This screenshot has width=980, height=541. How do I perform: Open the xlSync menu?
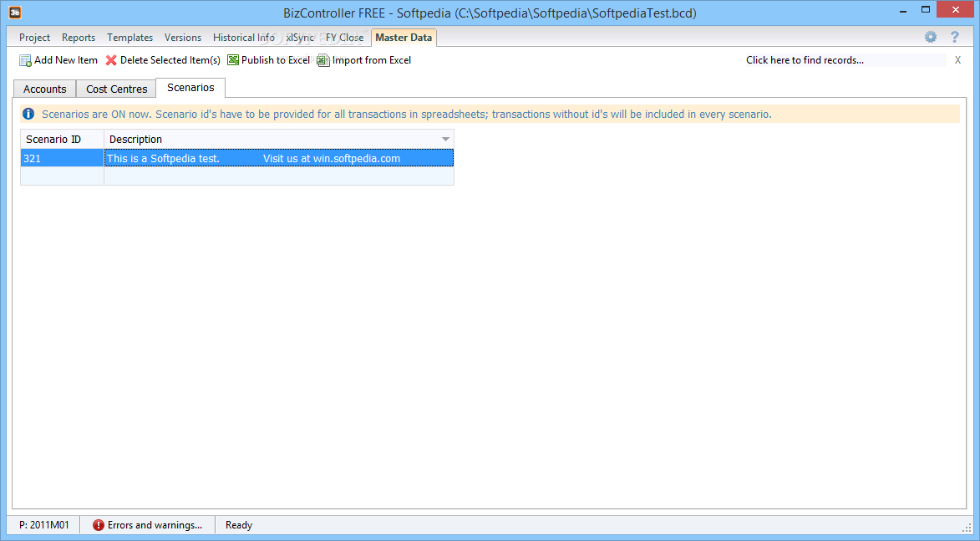click(300, 38)
